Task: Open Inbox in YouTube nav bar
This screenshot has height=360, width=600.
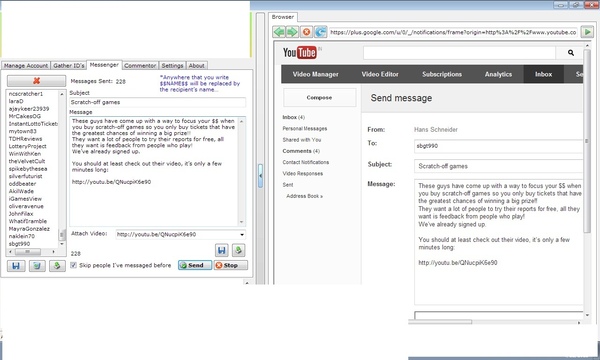Action: (543, 74)
